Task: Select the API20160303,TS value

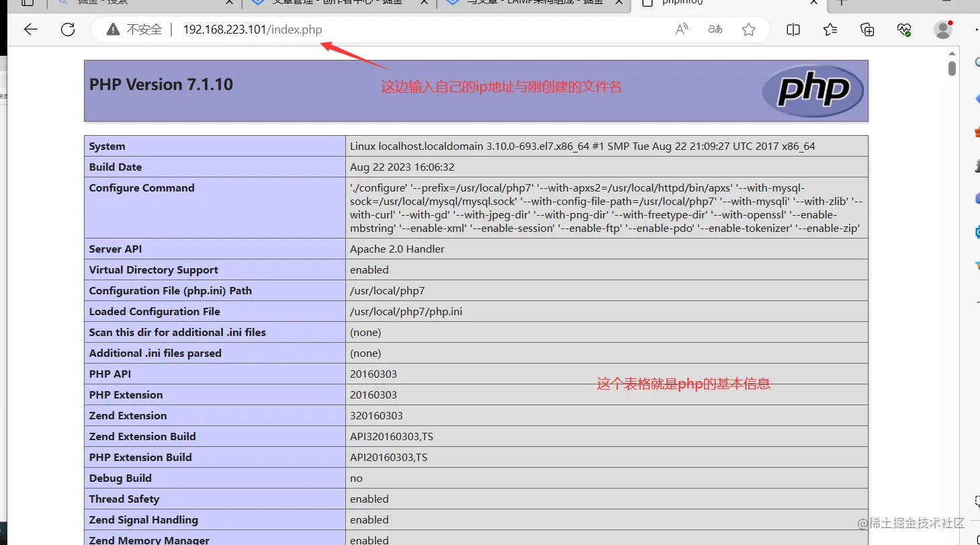Action: point(389,458)
